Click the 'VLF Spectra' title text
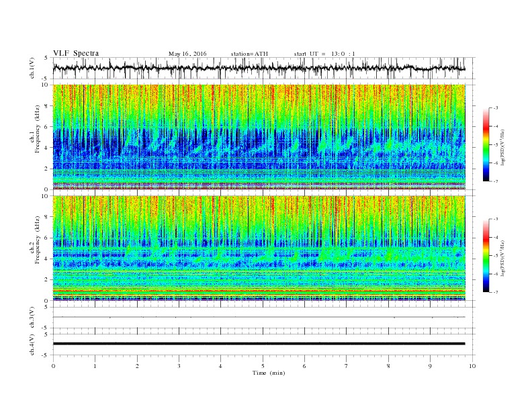 pos(76,53)
